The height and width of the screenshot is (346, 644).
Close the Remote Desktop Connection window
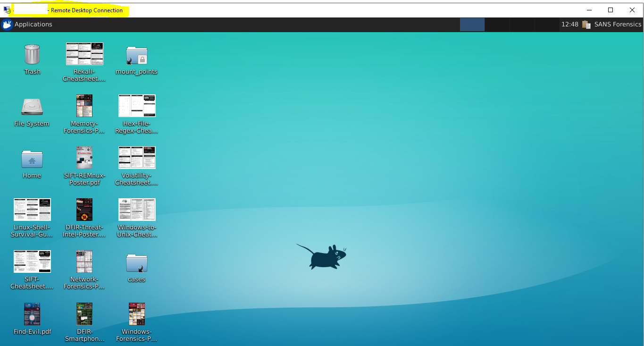click(x=632, y=10)
